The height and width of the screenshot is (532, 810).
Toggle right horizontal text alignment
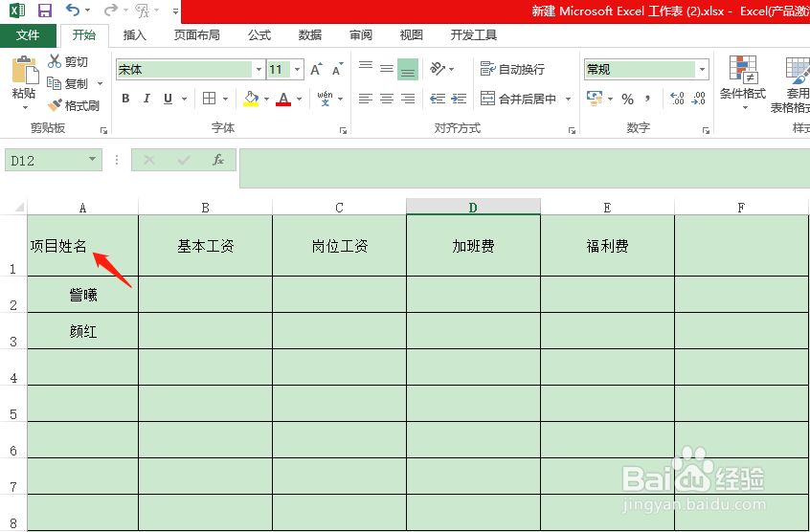coord(408,99)
